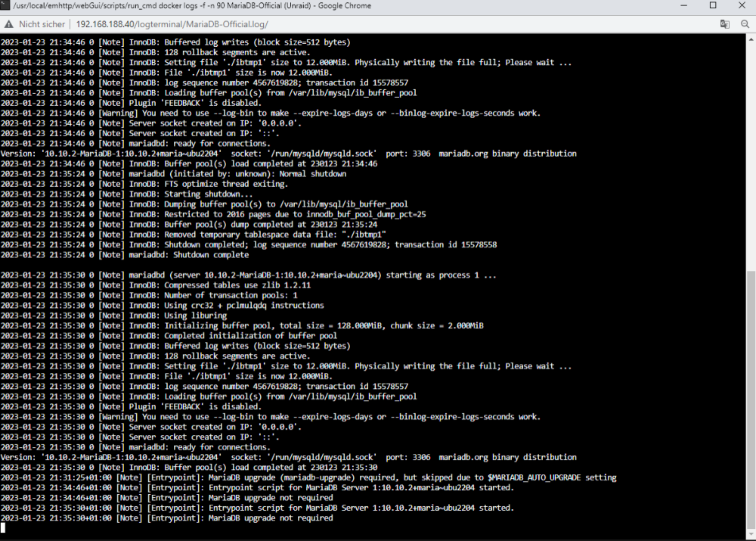
Task: Click the 21:35:30+01:00 'MariaDB upgrade not required' line
Action: tap(167, 518)
